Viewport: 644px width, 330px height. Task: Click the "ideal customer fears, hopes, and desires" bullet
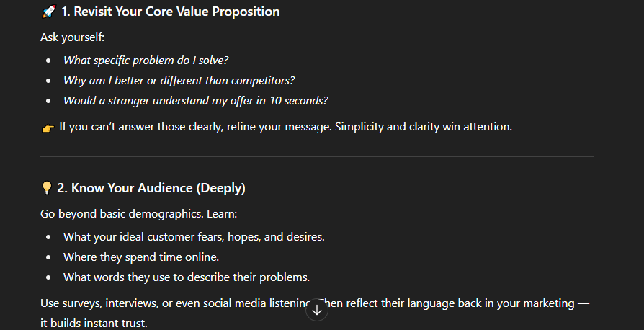[194, 237]
